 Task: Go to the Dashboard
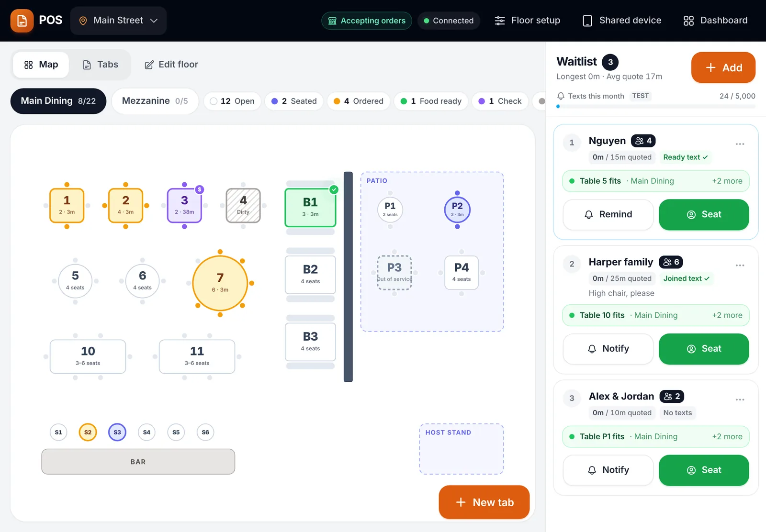pos(716,21)
